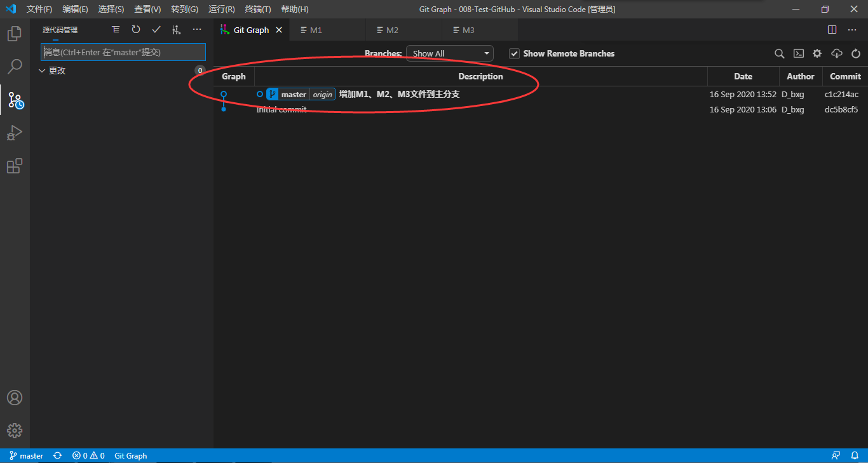Image resolution: width=868 pixels, height=463 pixels.
Task: Synchronize changes in the status bar
Action: 58,456
